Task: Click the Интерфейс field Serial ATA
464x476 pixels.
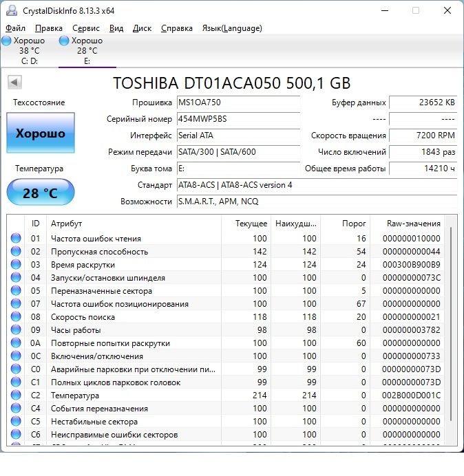Action: tap(238, 136)
